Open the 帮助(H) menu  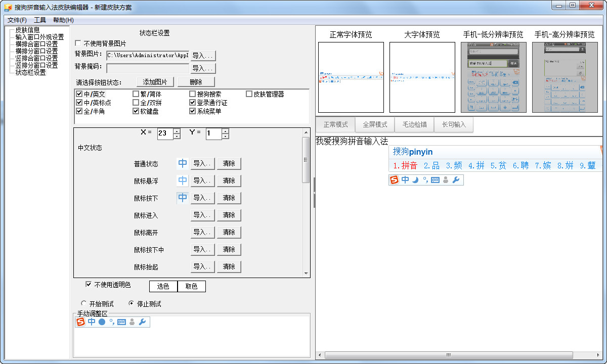(x=63, y=20)
